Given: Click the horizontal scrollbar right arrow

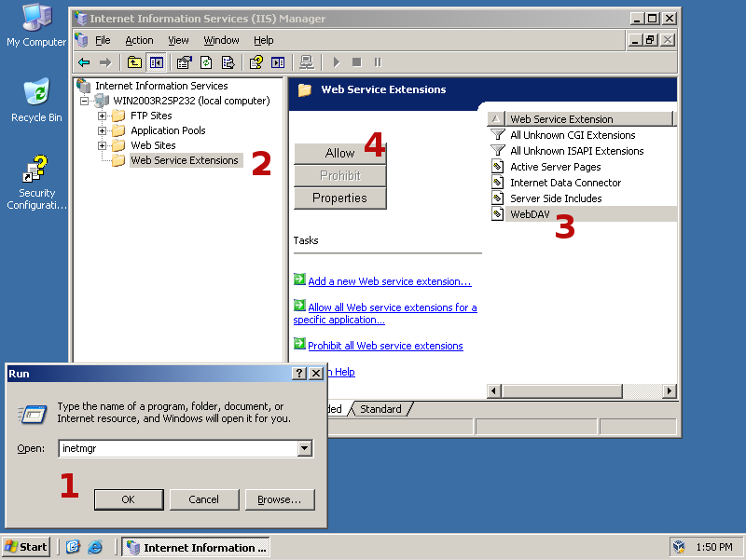Looking at the screenshot, I should point(670,390).
